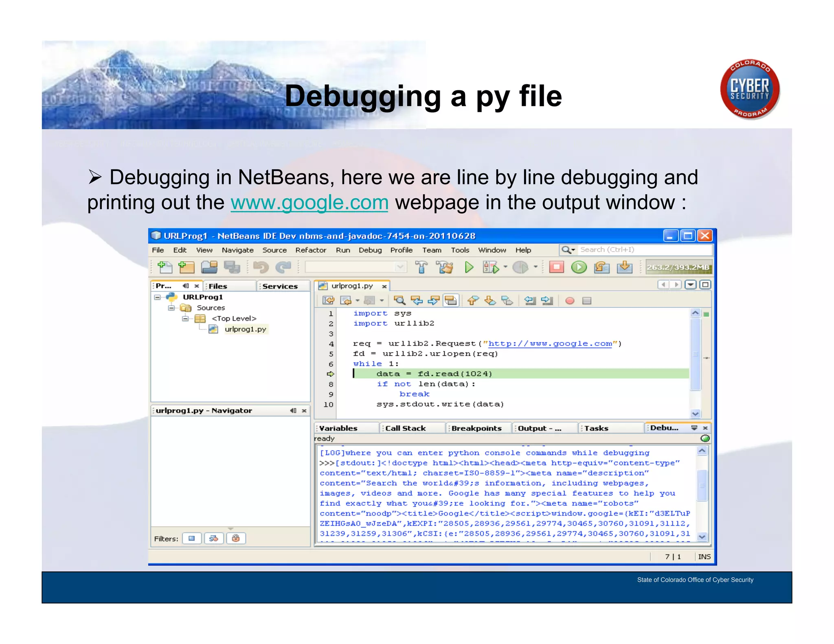Viewport: 834px width, 644px height.
Task: Open the Navigate menu
Action: [237, 250]
